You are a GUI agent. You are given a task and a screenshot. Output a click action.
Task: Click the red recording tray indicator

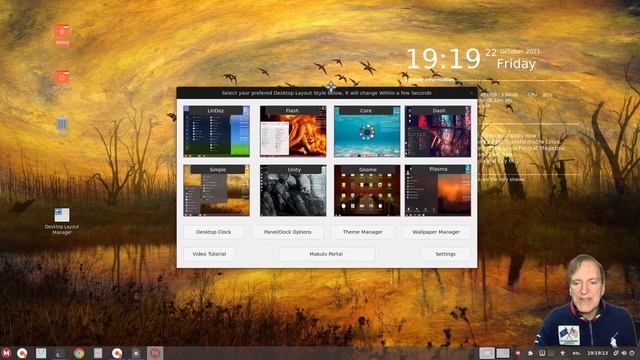[518, 353]
